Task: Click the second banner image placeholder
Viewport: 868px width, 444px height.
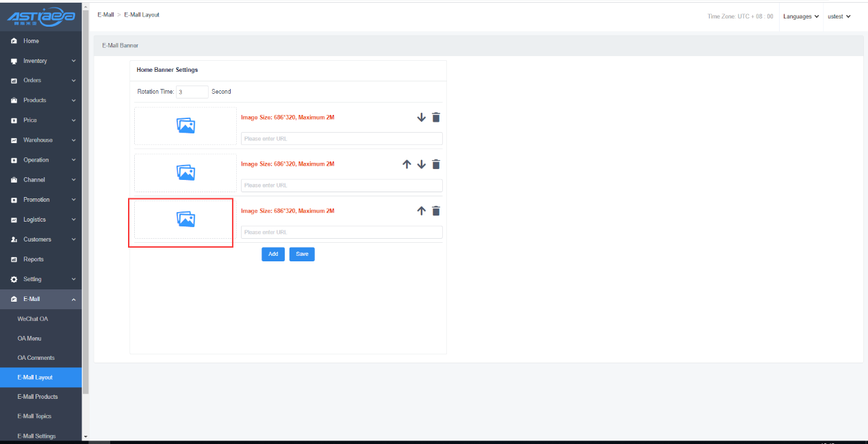Action: pos(186,173)
